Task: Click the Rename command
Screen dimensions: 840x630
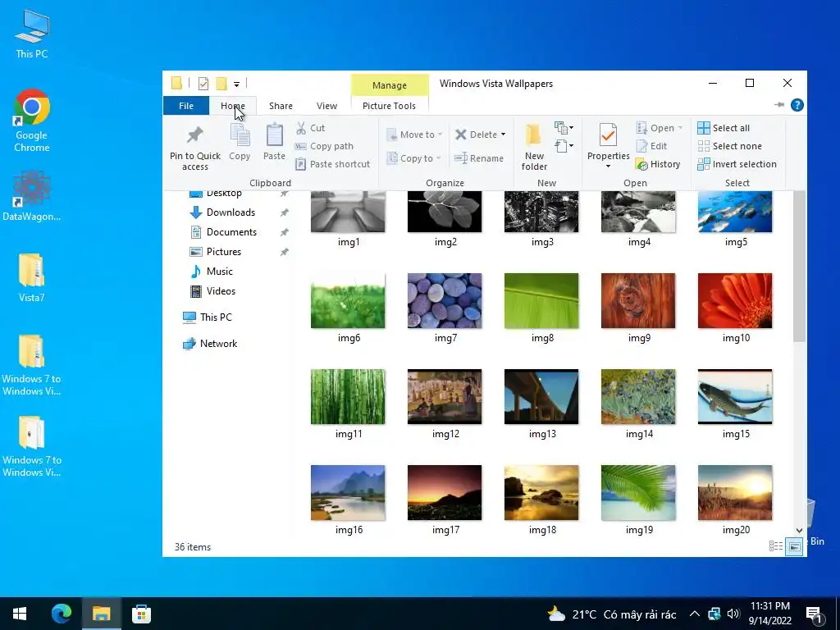Action: pyautogui.click(x=479, y=158)
